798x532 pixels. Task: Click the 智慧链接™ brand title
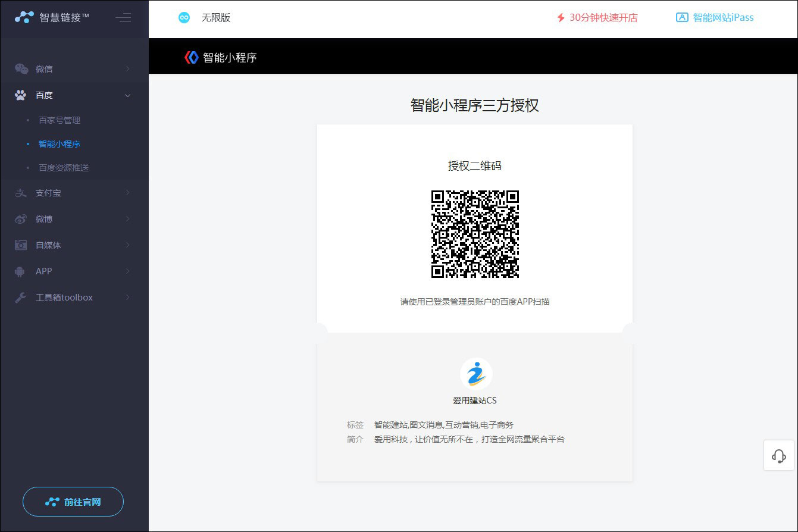[64, 18]
